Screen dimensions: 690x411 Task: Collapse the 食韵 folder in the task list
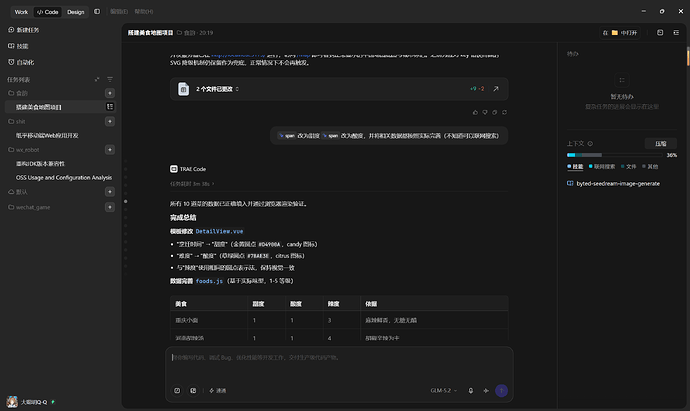click(x=18, y=93)
